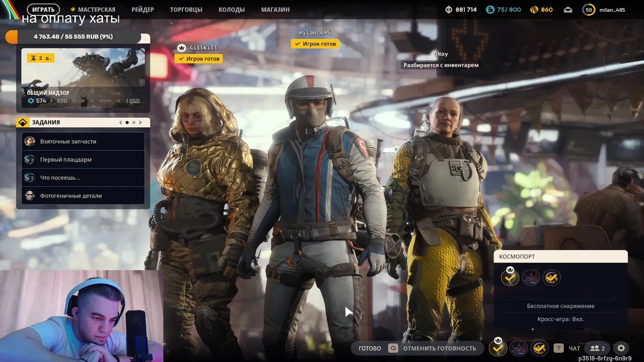Viewport: 644px width, 362px height.
Task: Open the settings gear in the bottom bar
Action: [x=621, y=348]
